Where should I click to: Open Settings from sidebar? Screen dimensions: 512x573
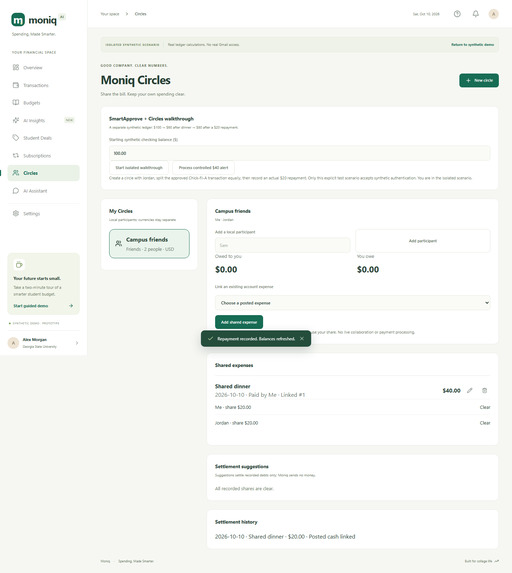[44, 213]
